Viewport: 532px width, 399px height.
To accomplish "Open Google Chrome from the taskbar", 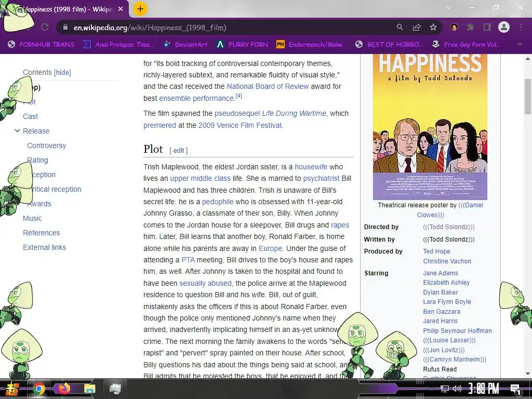I will tap(39, 389).
